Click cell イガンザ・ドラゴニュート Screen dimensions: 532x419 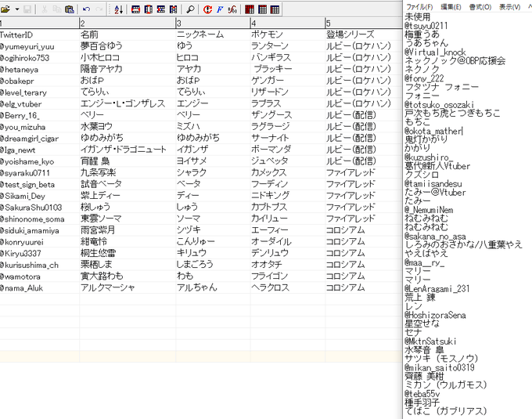(128, 150)
